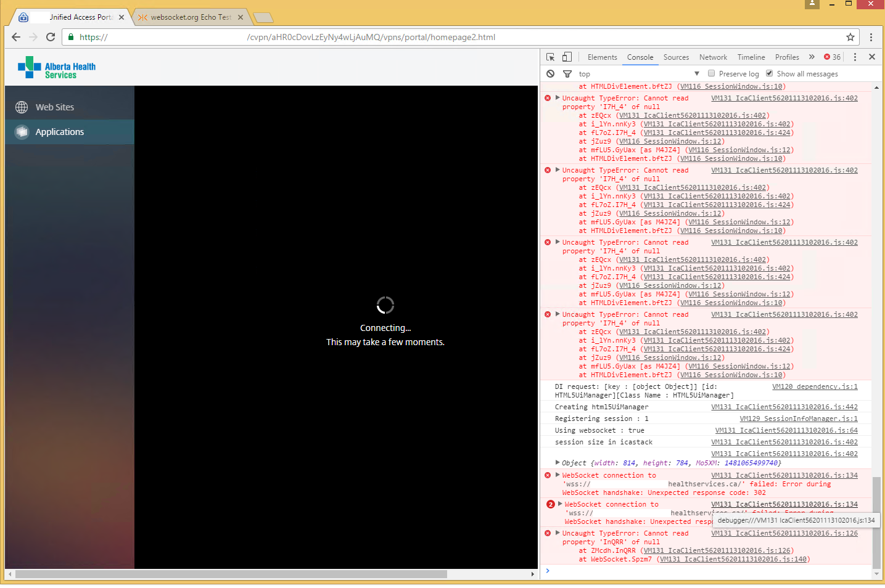The width and height of the screenshot is (885, 588).
Task: Open the console filter icon
Action: point(567,73)
